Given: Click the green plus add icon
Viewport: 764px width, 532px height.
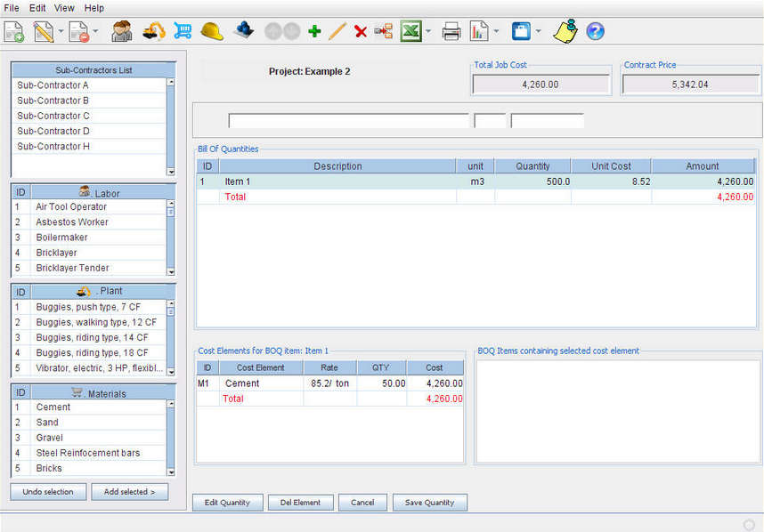Looking at the screenshot, I should click(314, 32).
